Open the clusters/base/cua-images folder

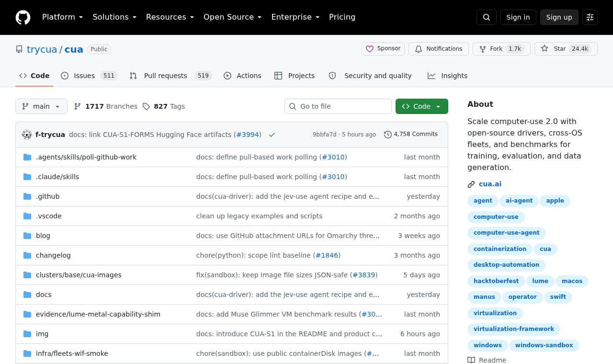[x=79, y=275]
